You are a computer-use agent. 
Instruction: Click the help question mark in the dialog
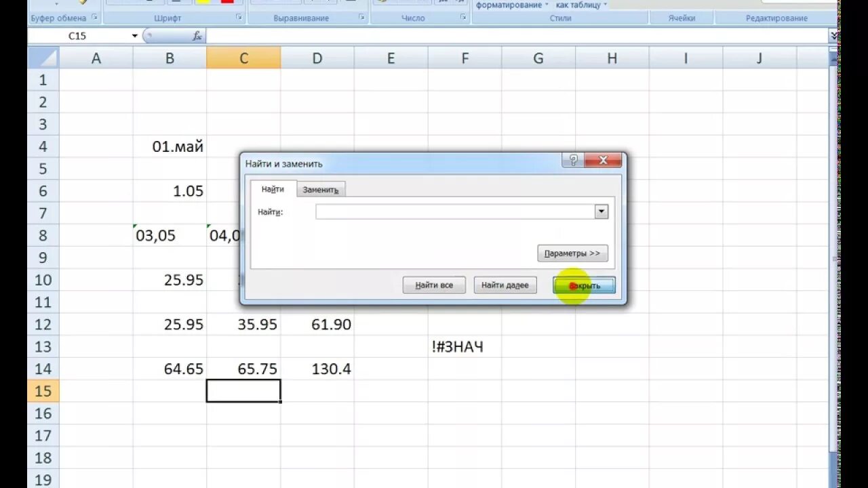(573, 161)
